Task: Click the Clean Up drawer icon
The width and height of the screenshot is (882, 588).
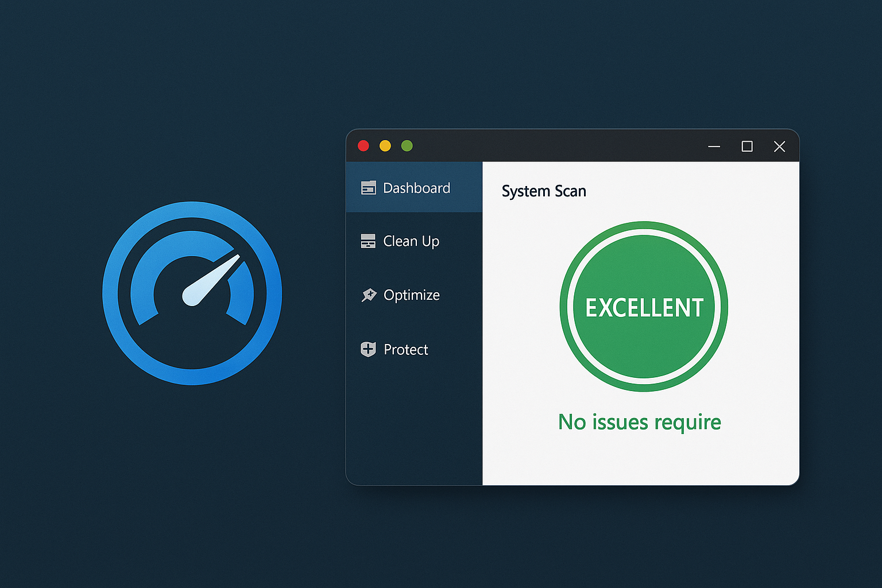Action: click(367, 241)
